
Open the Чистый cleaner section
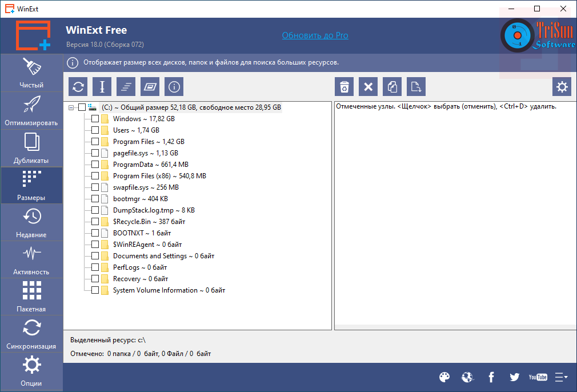[x=31, y=73]
